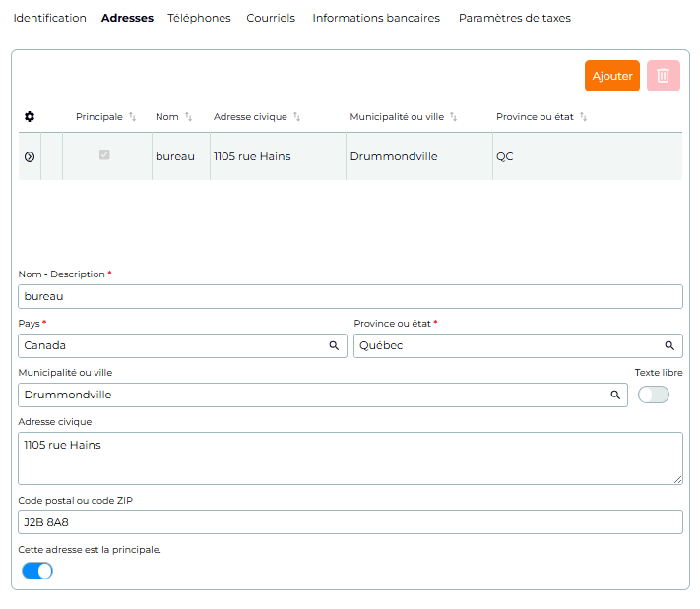This screenshot has width=700, height=609.
Task: Open the Pays Canada lookup field
Action: [x=182, y=345]
